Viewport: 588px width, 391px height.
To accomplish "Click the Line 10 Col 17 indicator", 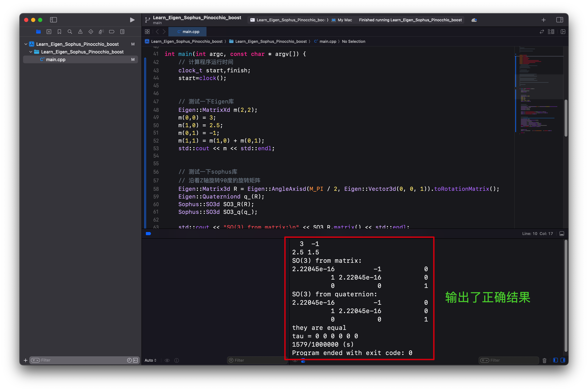I will coord(537,234).
